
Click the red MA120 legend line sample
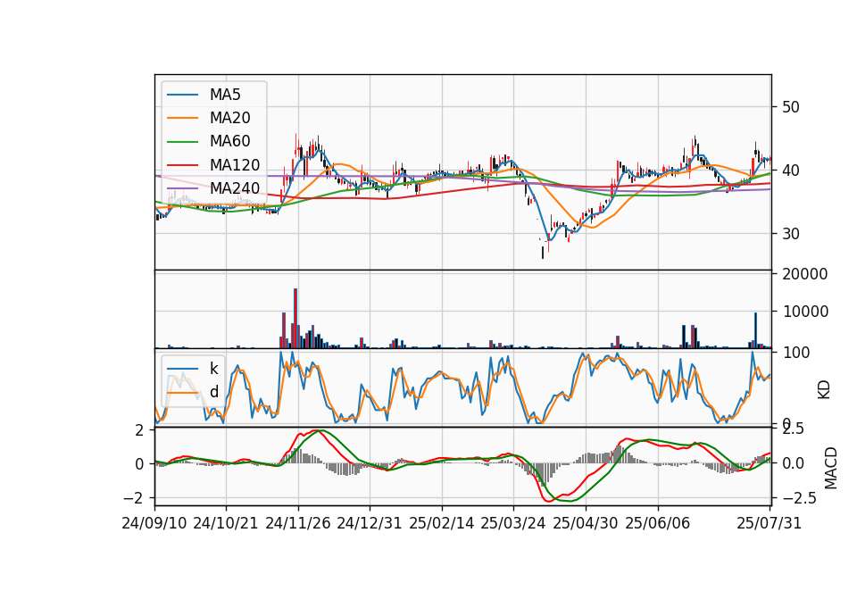[x=182, y=165]
